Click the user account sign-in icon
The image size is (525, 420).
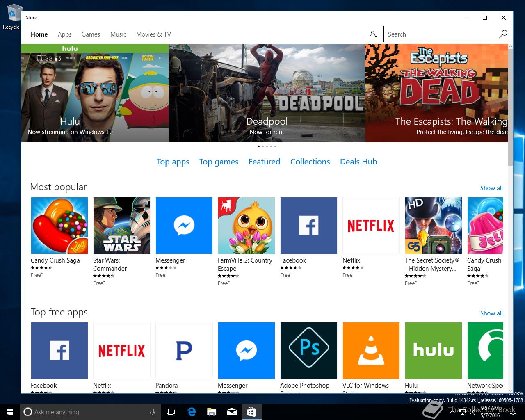[373, 34]
